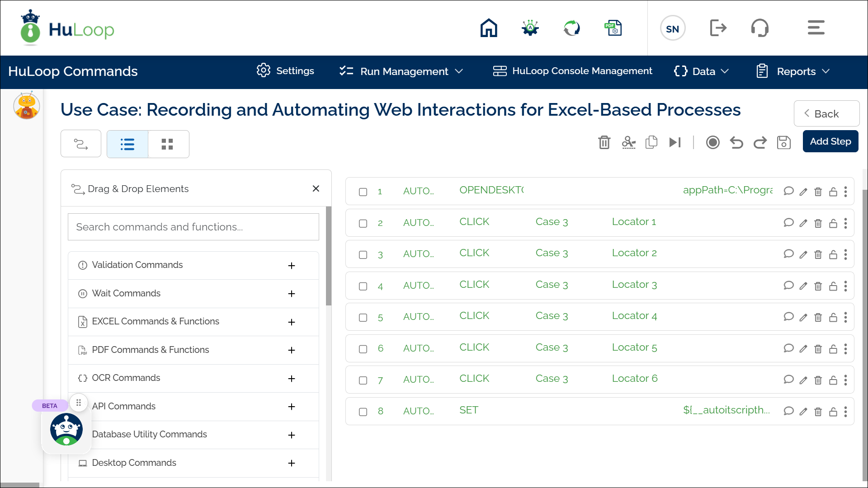
Task: Click the search commands and functions field
Action: (193, 227)
